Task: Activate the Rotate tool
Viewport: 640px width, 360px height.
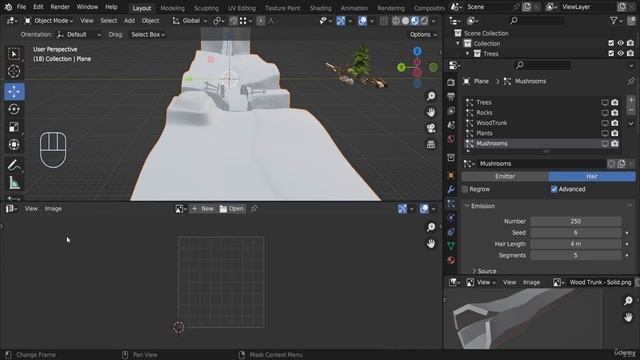Action: pyautogui.click(x=14, y=109)
